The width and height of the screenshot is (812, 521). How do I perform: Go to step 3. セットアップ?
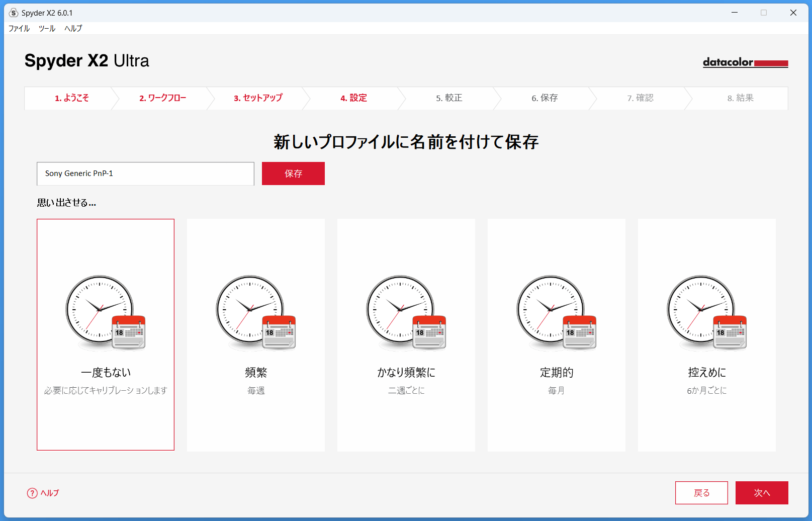click(x=258, y=98)
